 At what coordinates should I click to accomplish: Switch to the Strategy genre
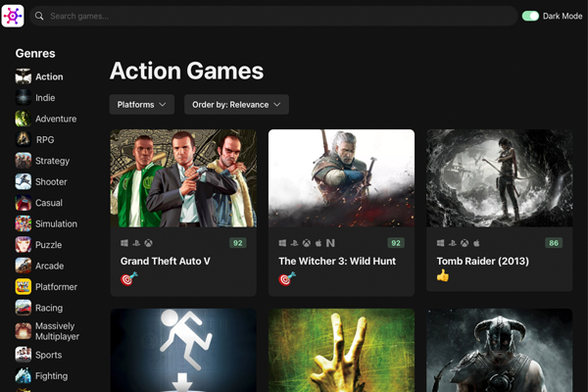point(52,161)
